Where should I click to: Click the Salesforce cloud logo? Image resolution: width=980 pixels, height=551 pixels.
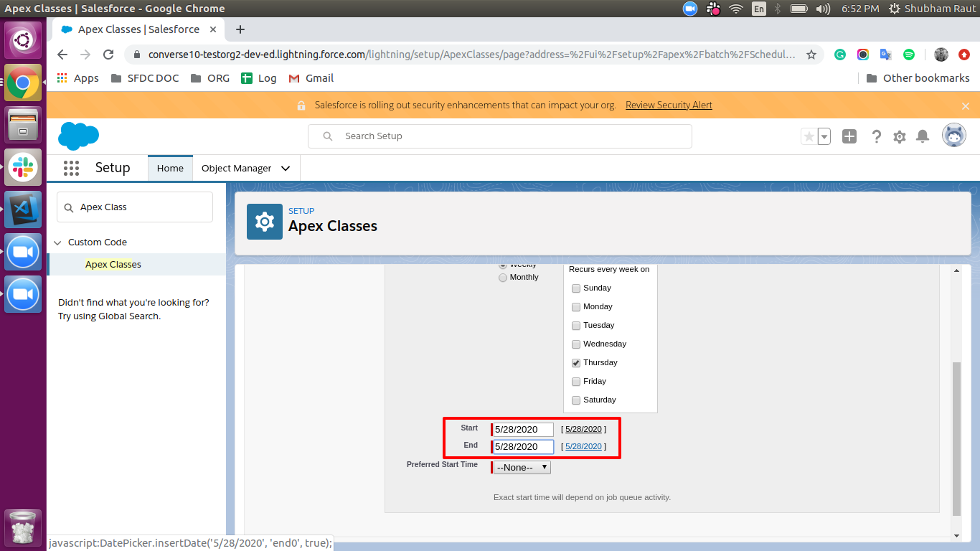pos(79,136)
